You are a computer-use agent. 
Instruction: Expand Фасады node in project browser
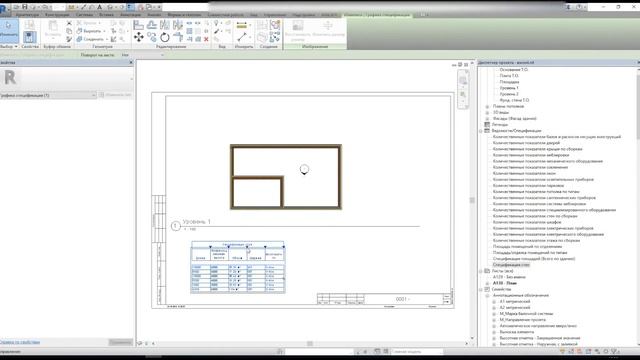click(x=487, y=118)
